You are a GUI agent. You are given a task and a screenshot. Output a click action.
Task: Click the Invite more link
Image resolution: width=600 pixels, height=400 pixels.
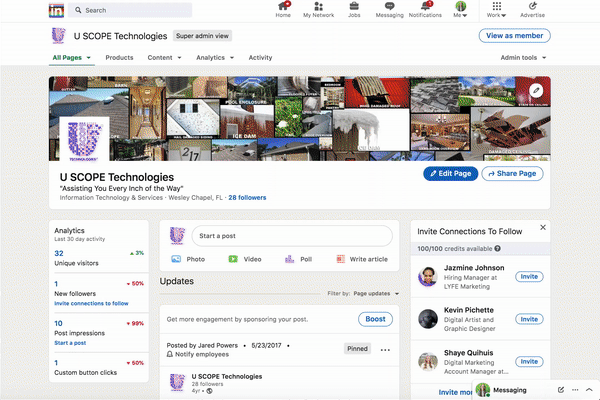[x=455, y=392]
